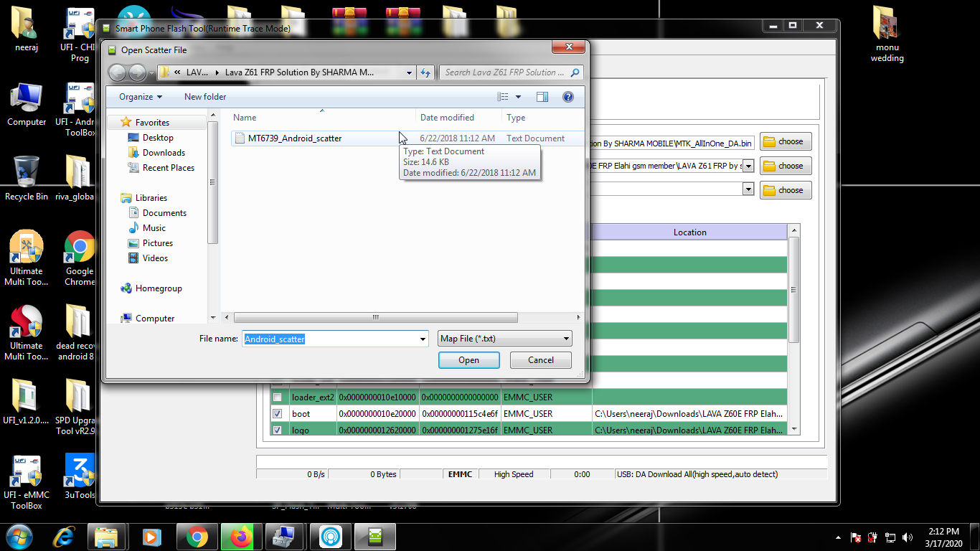Open Pictures library
This screenshot has height=551, width=980.
(158, 243)
